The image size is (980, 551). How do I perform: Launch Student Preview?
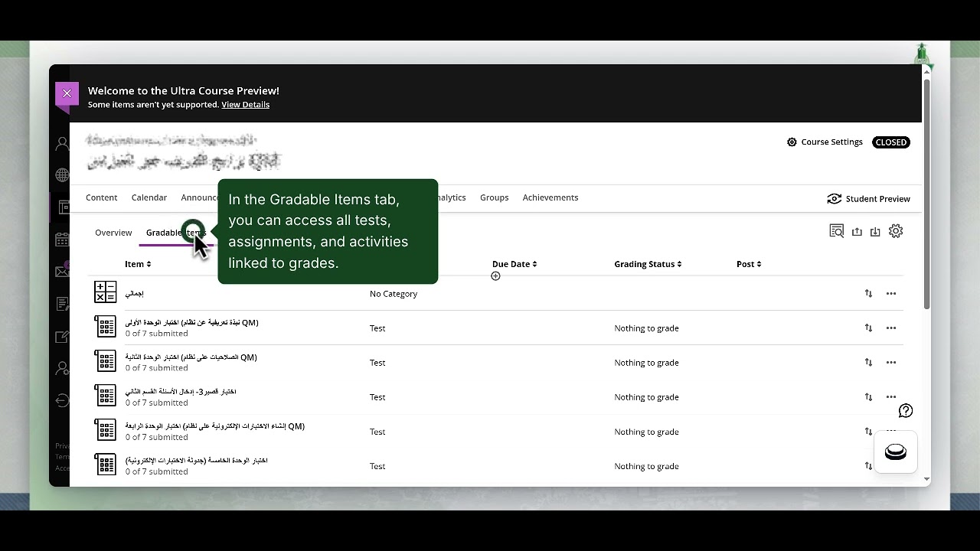869,199
